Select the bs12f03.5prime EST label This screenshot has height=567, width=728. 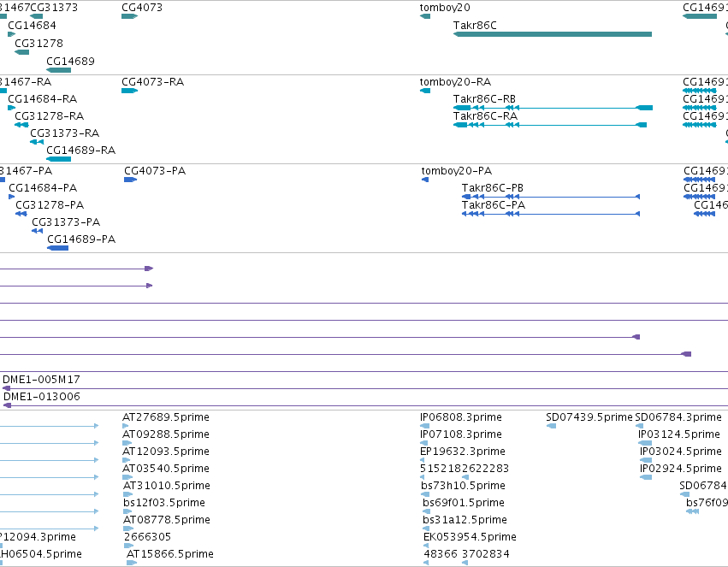[164, 503]
